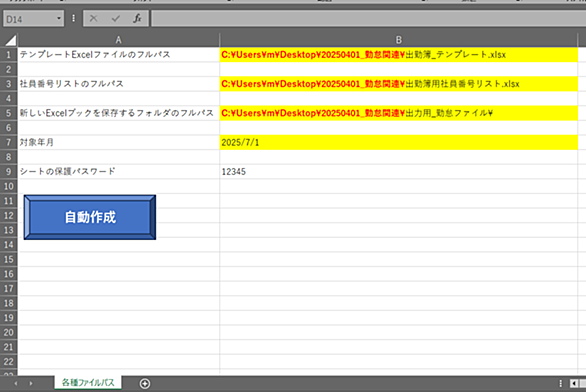
Task: Click the template path cell ending テンプレート.xlsx
Action: coord(398,55)
